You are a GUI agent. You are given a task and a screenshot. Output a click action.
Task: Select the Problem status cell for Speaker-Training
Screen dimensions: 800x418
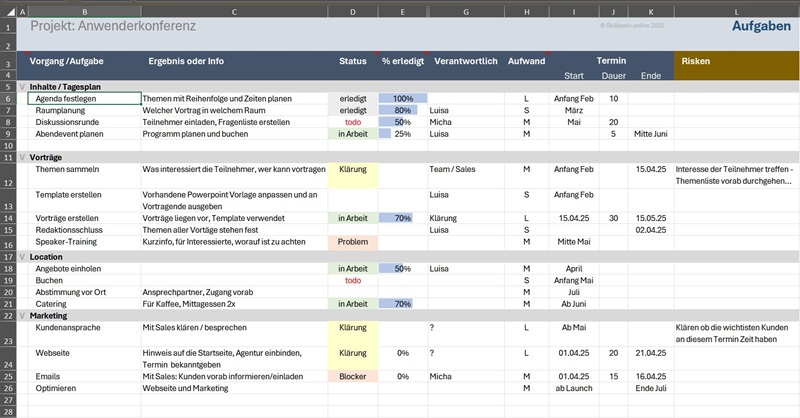pos(353,242)
